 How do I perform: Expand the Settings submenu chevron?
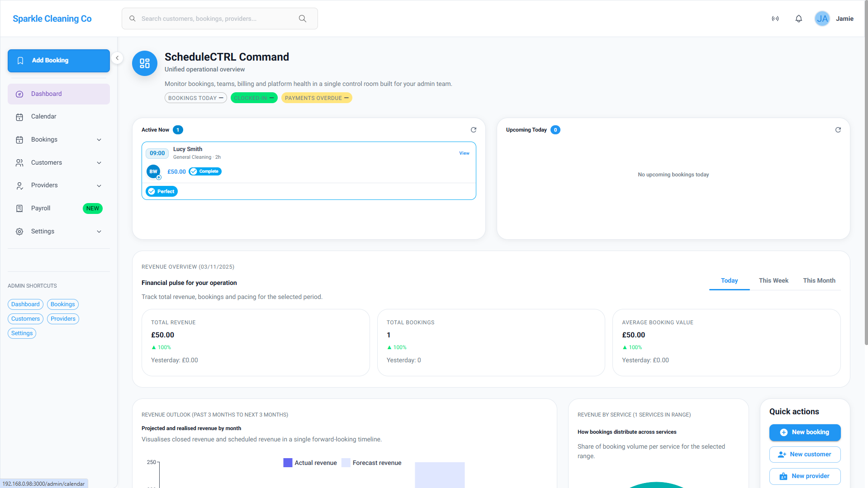99,232
